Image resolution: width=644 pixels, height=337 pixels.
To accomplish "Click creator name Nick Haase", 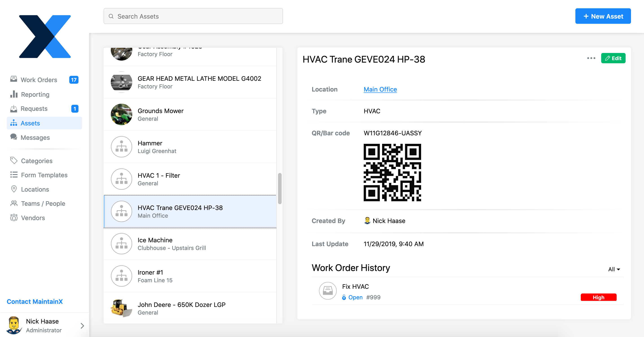I will click(389, 221).
